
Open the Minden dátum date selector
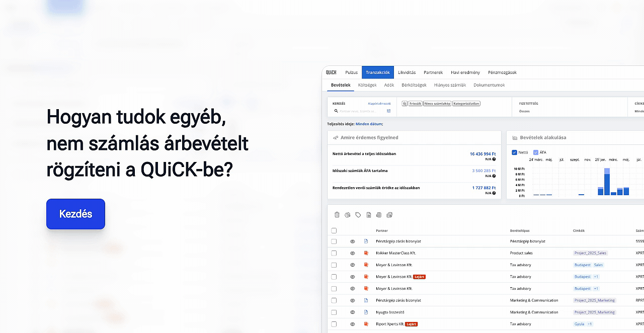point(369,124)
